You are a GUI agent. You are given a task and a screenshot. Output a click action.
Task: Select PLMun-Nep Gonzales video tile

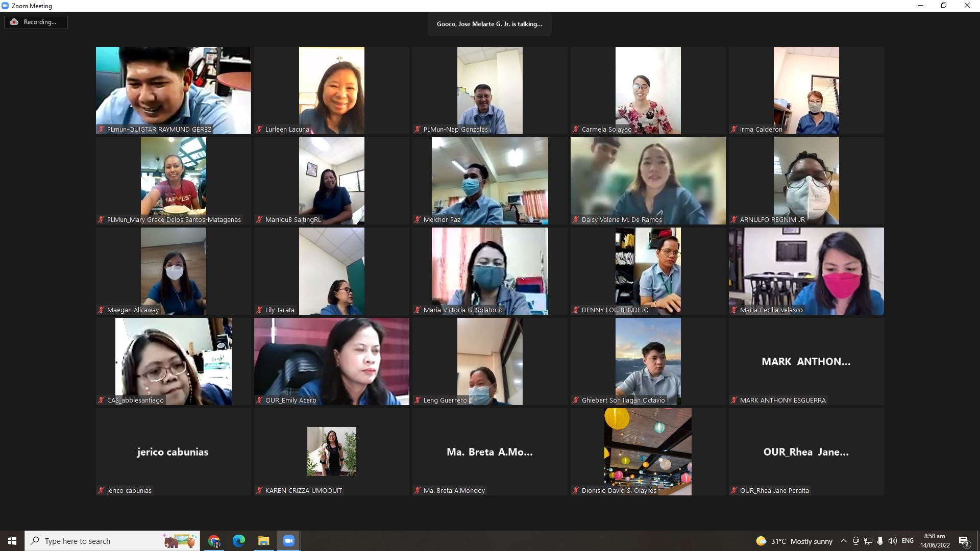(x=490, y=90)
